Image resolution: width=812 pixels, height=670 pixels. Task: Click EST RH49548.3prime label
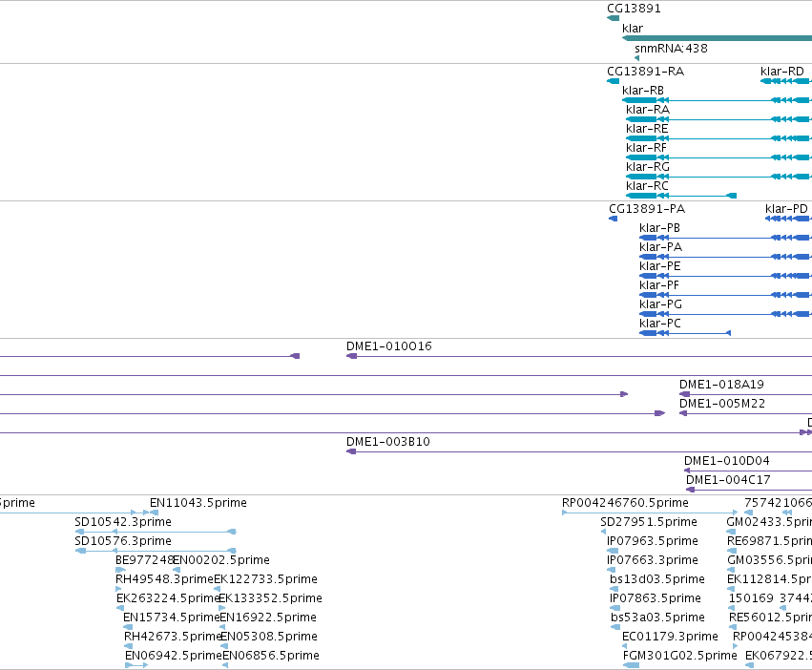click(x=164, y=579)
